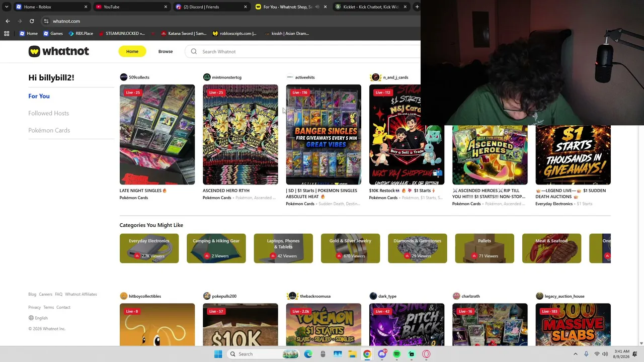Click the Chrome icon in the taskbar
This screenshot has height=362, width=644.
(x=367, y=354)
